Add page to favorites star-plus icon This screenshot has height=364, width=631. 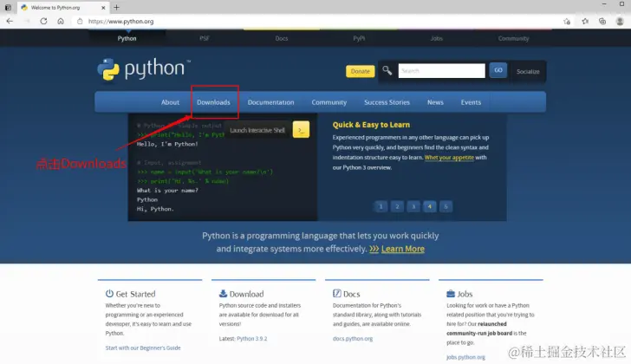click(567, 22)
